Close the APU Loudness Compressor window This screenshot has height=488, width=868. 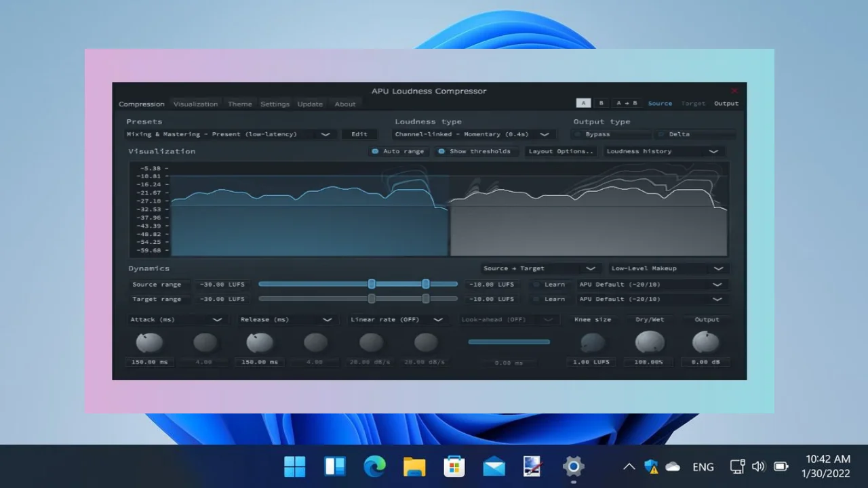734,91
